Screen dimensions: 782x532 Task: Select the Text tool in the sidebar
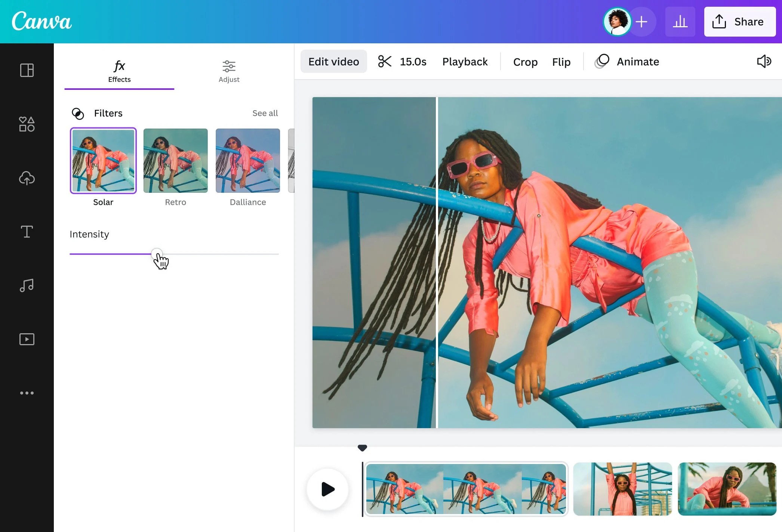point(27,232)
